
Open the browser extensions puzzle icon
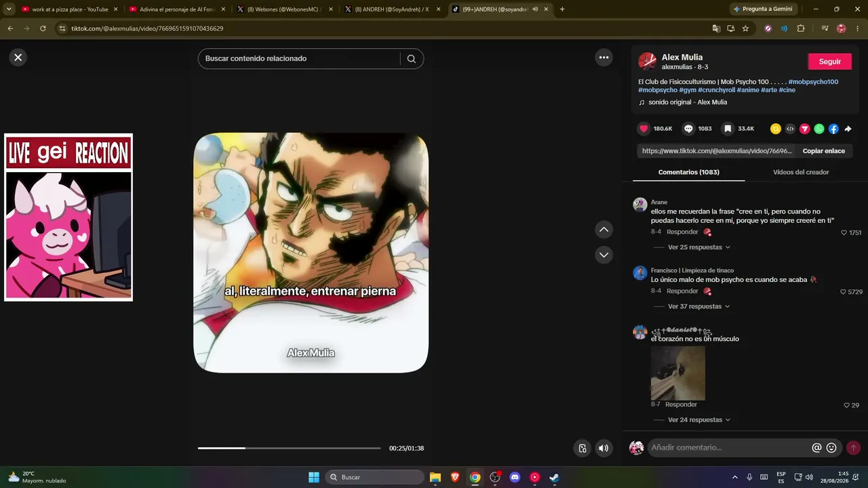tap(801, 28)
